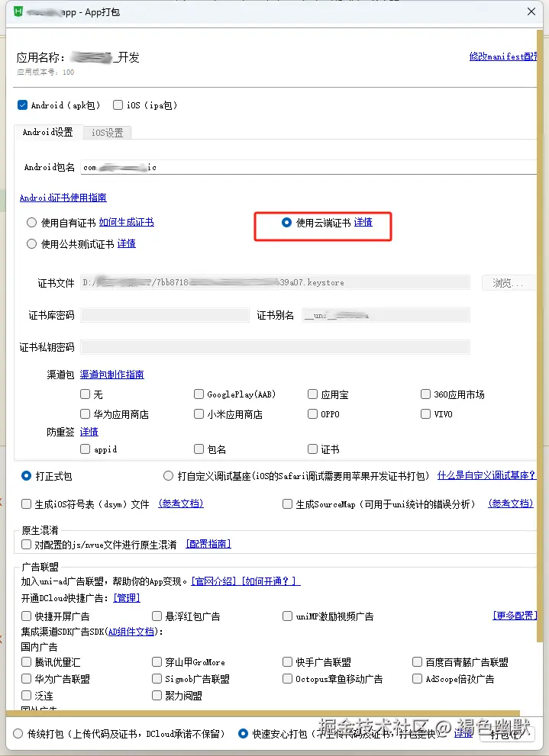This screenshot has height=756, width=549.
Task: Check the 小米应用商店 checkbox
Action: pos(199,414)
